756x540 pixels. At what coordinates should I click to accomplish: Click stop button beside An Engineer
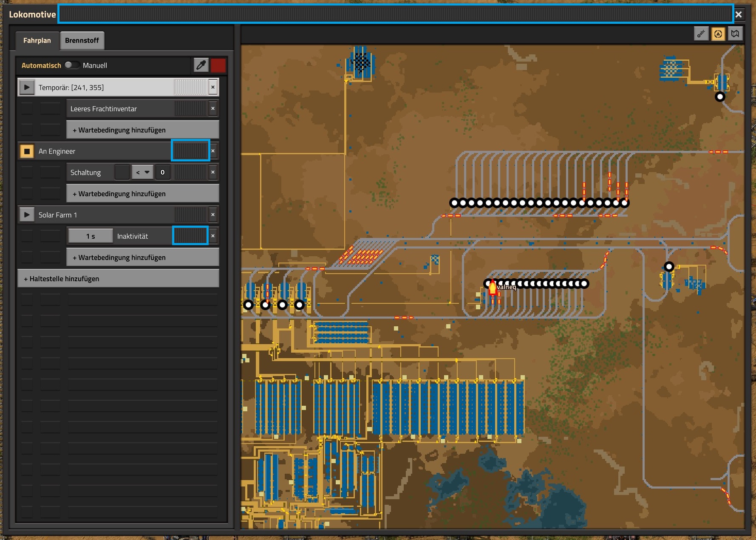[27, 151]
